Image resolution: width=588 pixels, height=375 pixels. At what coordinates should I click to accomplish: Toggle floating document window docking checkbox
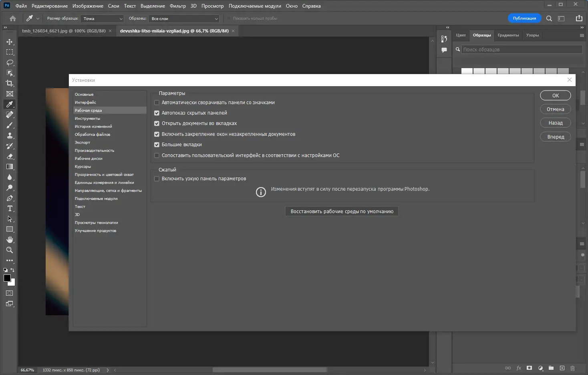[157, 134]
